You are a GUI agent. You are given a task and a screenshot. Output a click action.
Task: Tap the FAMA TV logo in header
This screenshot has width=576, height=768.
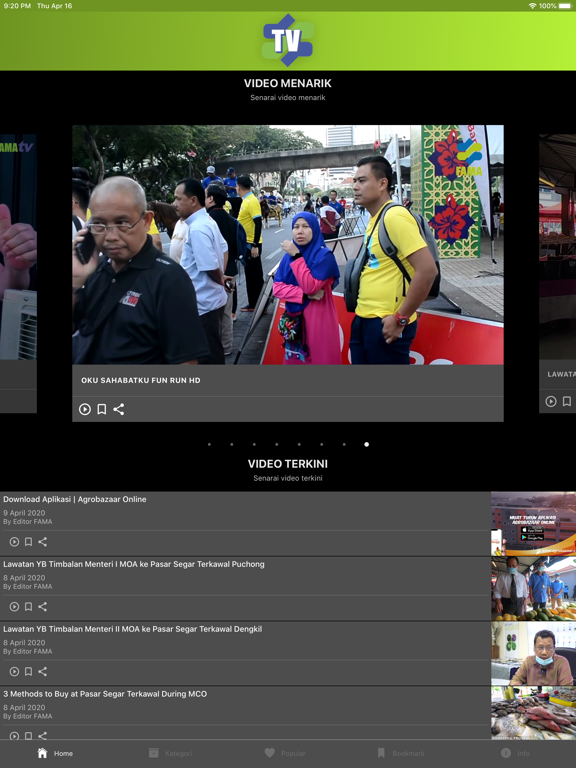point(288,40)
